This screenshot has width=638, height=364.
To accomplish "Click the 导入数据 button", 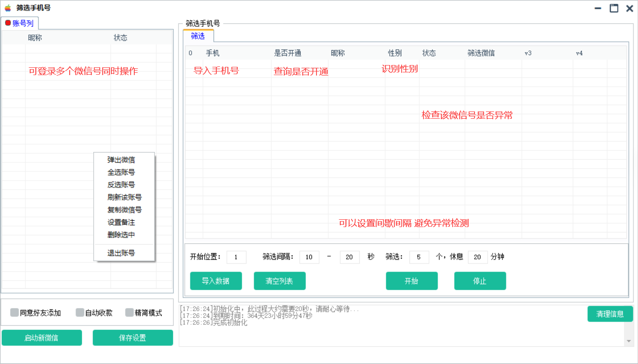I will [216, 281].
